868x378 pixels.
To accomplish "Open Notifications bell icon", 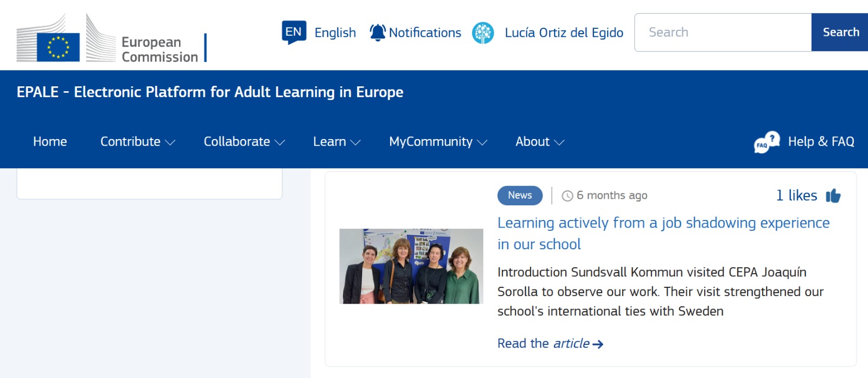I will pos(378,33).
